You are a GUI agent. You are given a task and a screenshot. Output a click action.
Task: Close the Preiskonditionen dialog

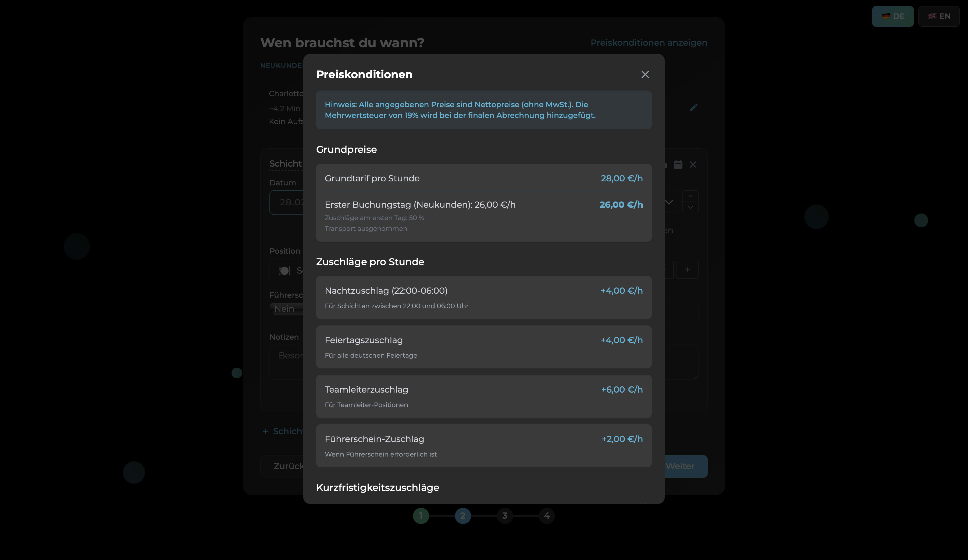[645, 74]
